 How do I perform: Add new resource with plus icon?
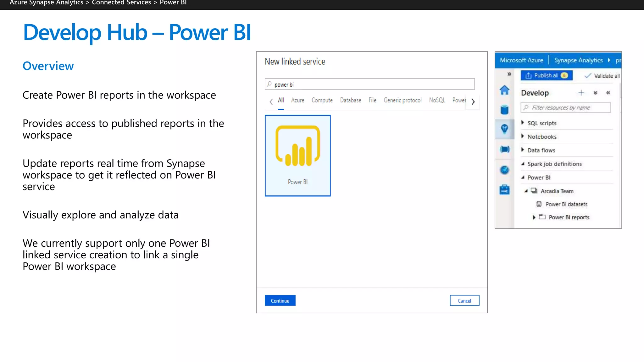coord(581,93)
